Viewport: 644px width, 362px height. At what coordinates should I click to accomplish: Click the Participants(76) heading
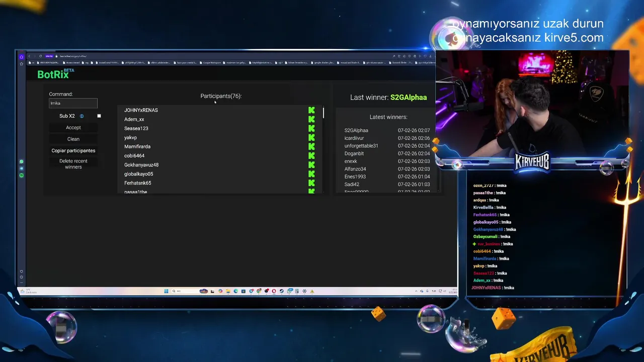pyautogui.click(x=221, y=96)
